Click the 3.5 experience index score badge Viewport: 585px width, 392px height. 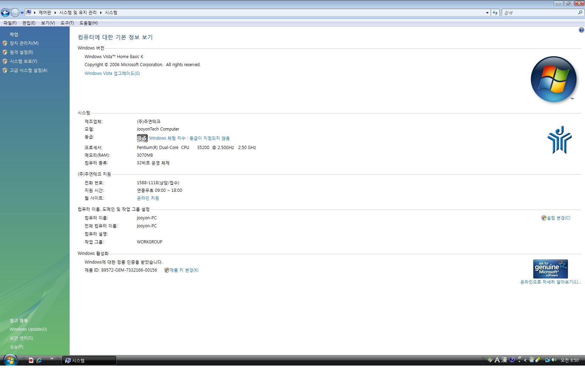(x=142, y=138)
